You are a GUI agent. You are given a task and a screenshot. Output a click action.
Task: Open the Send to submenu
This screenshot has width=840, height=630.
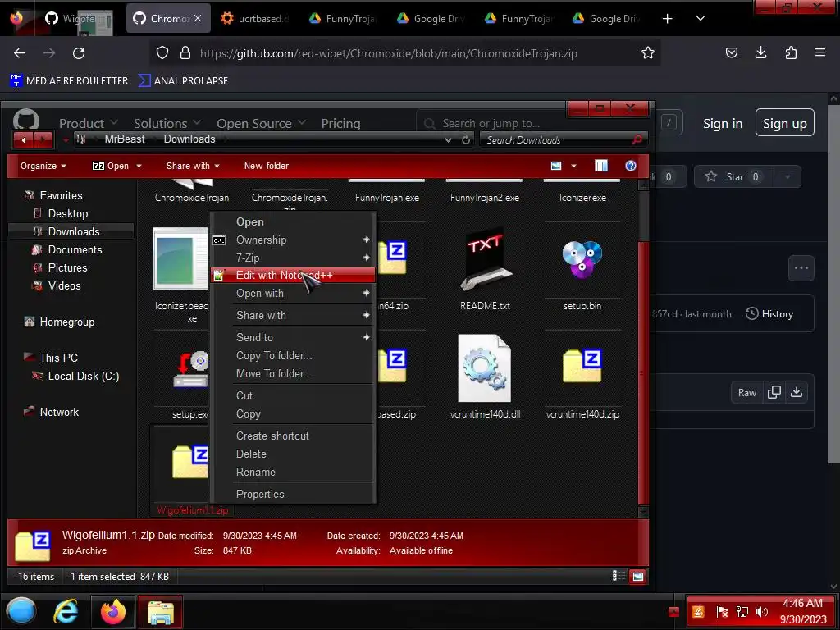pyautogui.click(x=293, y=337)
